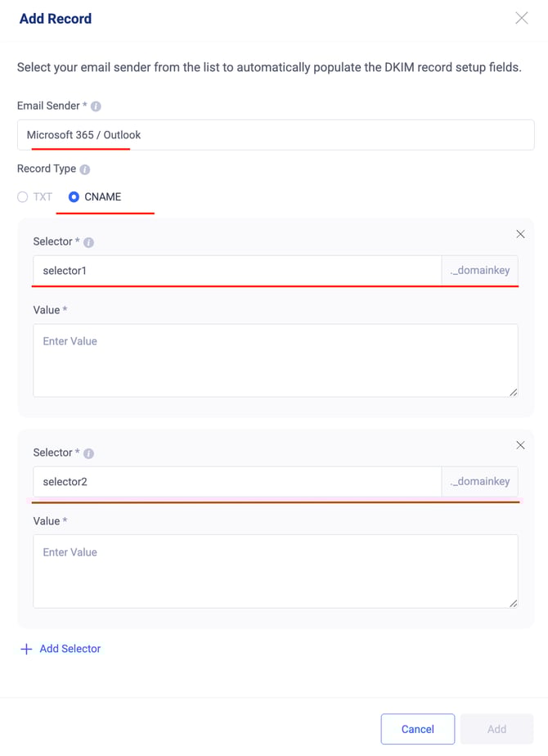Select the CNAME record type radio button
548x756 pixels.
pyautogui.click(x=74, y=196)
